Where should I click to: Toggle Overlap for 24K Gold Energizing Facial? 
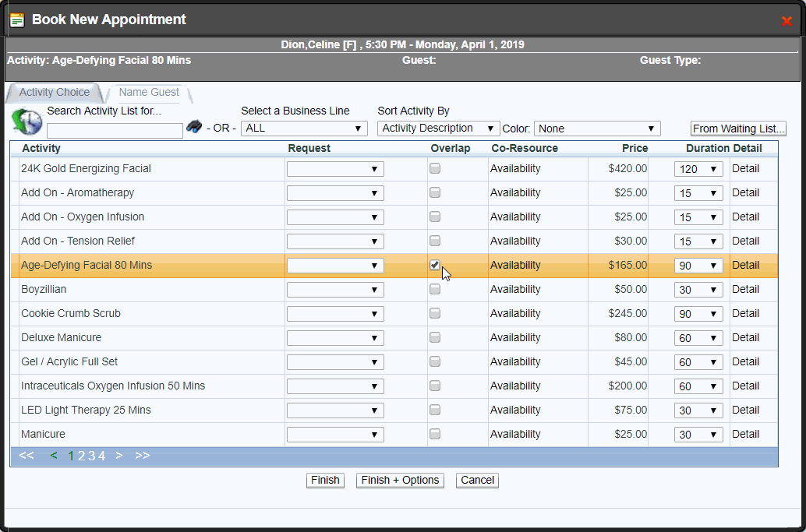pos(435,168)
